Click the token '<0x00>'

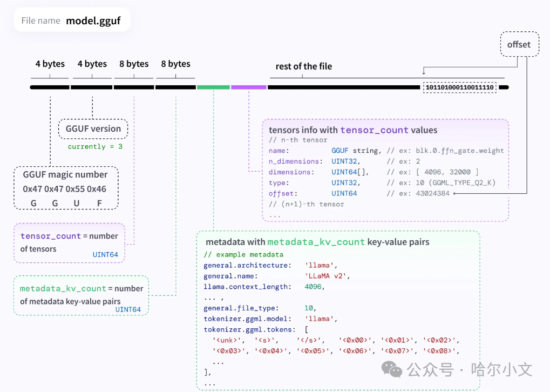click(355, 340)
